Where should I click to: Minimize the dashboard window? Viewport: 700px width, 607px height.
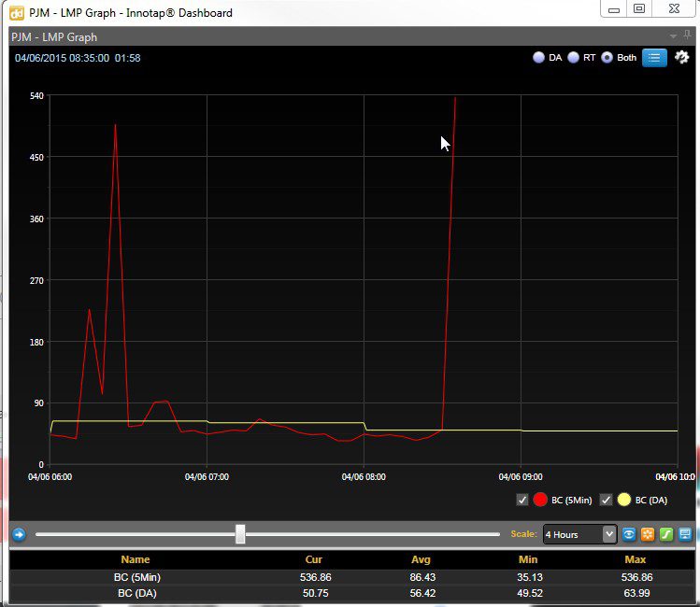(x=614, y=9)
